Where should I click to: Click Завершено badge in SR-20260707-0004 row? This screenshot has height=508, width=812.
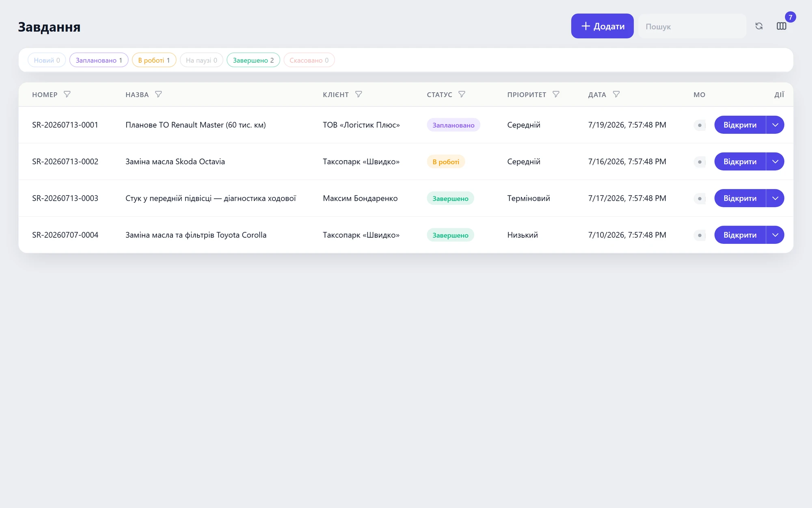click(450, 235)
